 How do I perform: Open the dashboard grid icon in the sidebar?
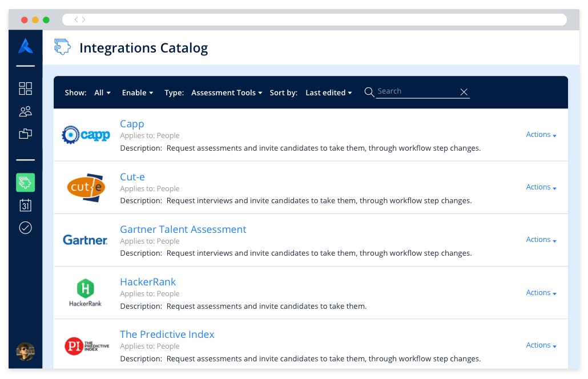[26, 88]
